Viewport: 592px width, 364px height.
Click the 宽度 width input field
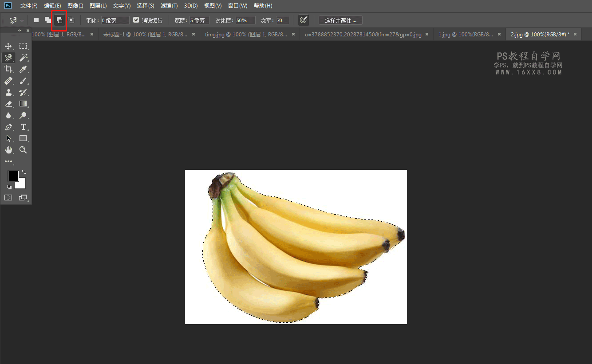tap(199, 20)
